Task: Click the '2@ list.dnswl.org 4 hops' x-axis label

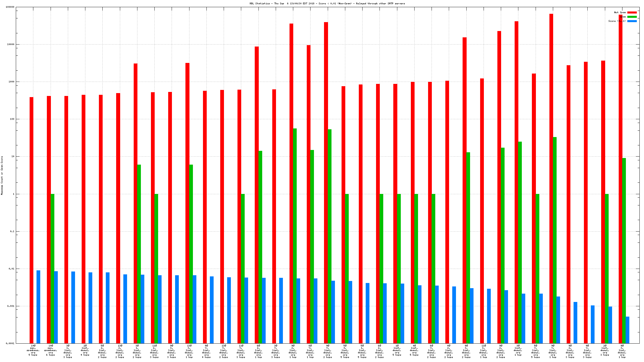Action: click(85, 350)
